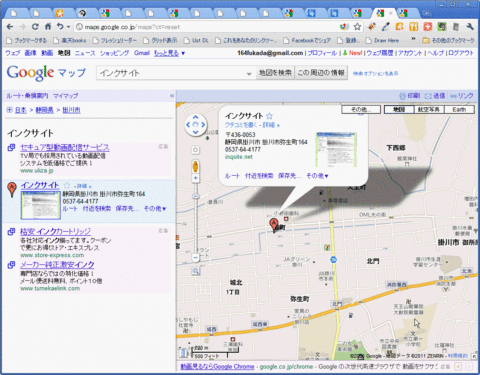Click the website thumbnail in the results list
The width and height of the screenshot is (480, 375).
(x=41, y=205)
